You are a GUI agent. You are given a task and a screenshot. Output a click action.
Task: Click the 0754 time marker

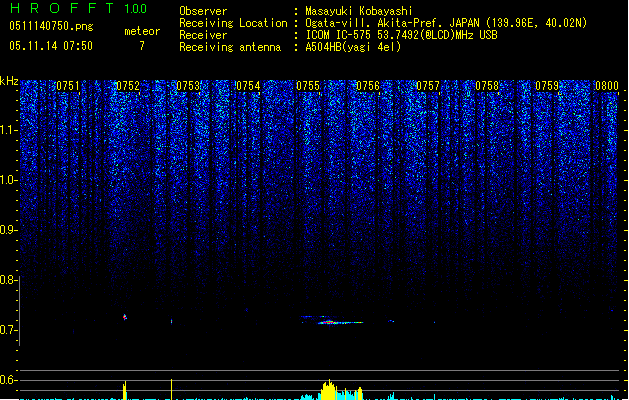248,86
